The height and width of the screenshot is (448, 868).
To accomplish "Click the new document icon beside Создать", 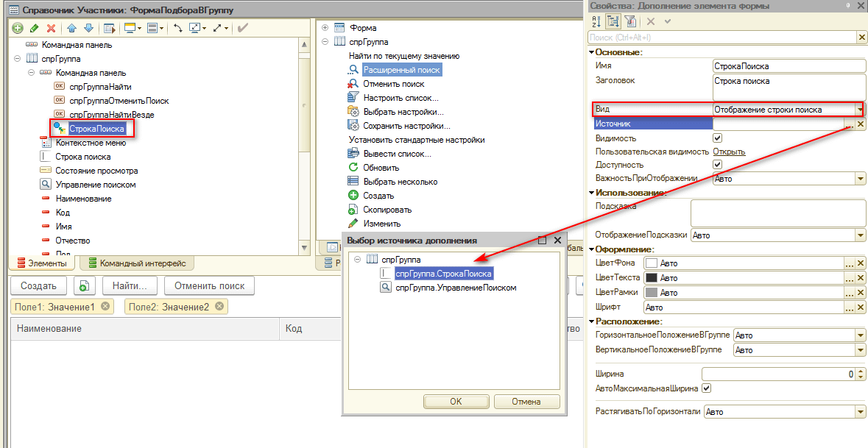I will coord(84,285).
